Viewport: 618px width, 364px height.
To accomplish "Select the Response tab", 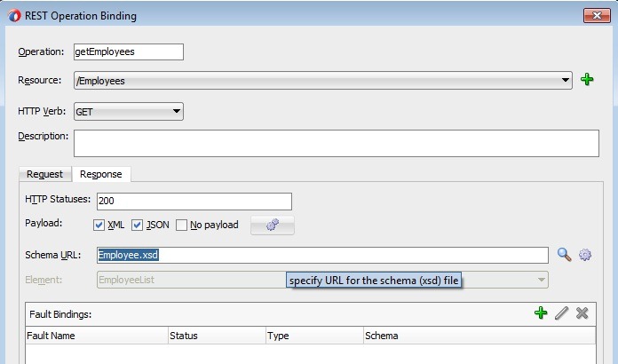I will click(x=100, y=174).
